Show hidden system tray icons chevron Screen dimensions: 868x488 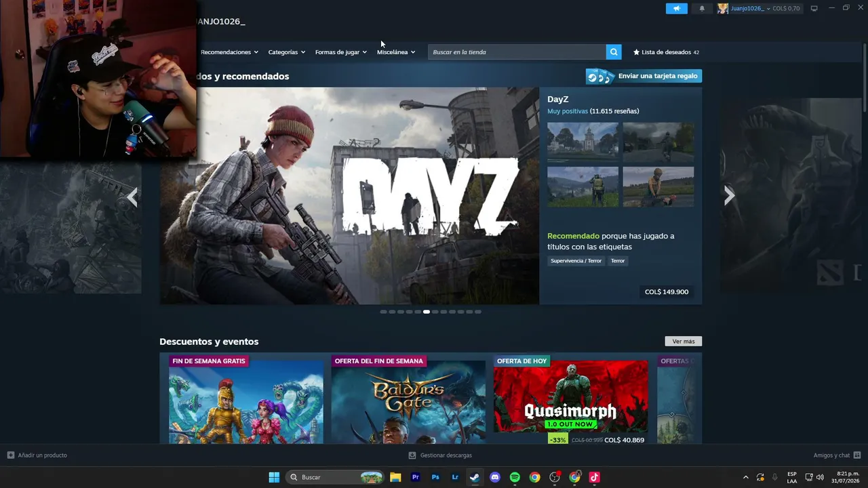pyautogui.click(x=746, y=477)
